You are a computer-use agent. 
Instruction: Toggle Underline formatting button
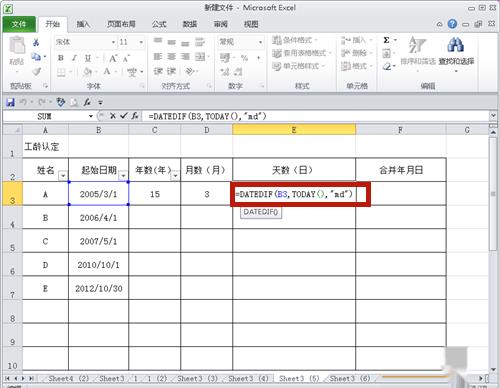click(88, 58)
